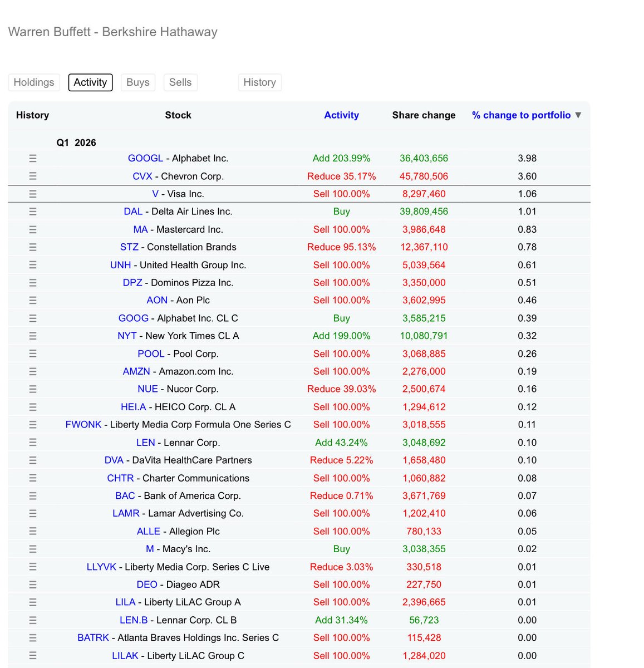Open history icon for LILAK row
644x668 pixels.
33,655
